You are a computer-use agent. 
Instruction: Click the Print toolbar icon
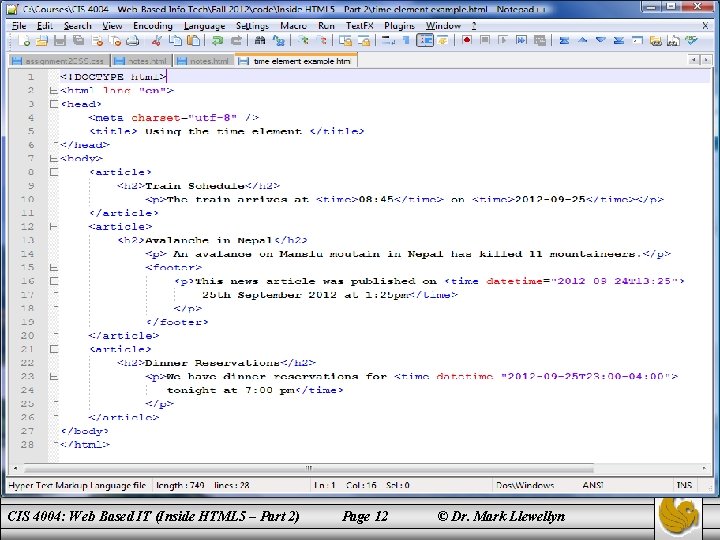[x=133, y=41]
